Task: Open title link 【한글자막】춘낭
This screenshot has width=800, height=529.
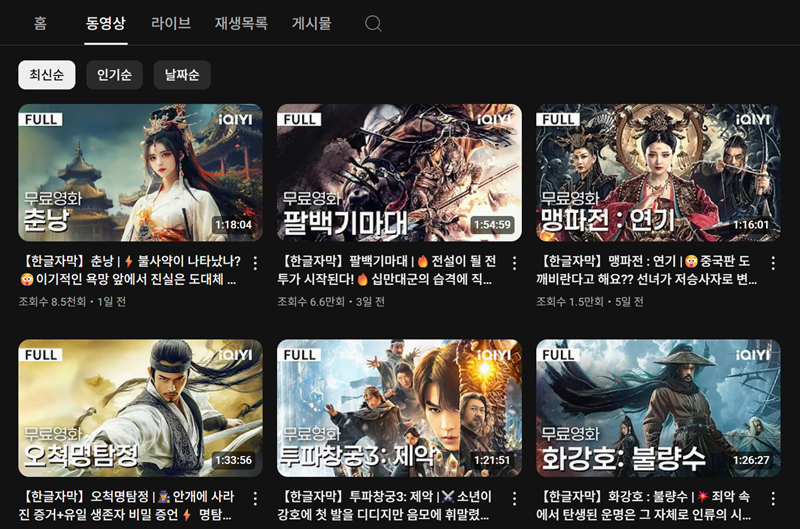Action: (130, 270)
